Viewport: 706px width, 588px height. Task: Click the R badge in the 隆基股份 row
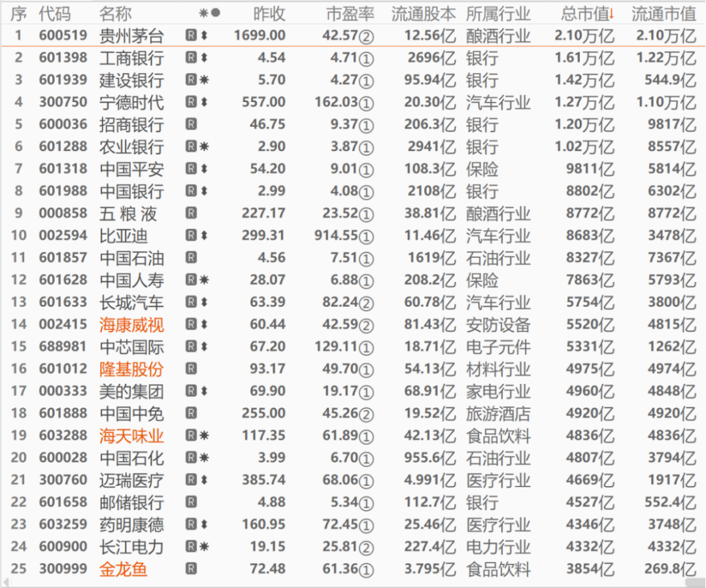tap(192, 369)
